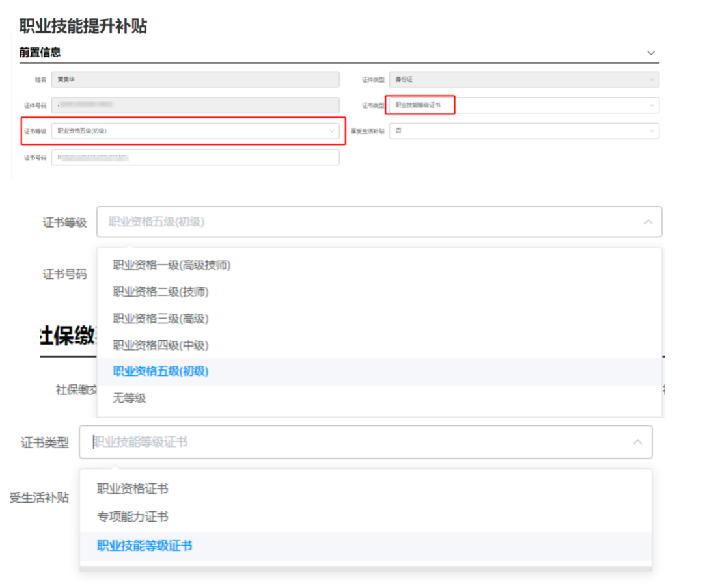The height and width of the screenshot is (588, 703).
Task: Choose 职业资格三级(高级) from the list
Action: tap(161, 319)
